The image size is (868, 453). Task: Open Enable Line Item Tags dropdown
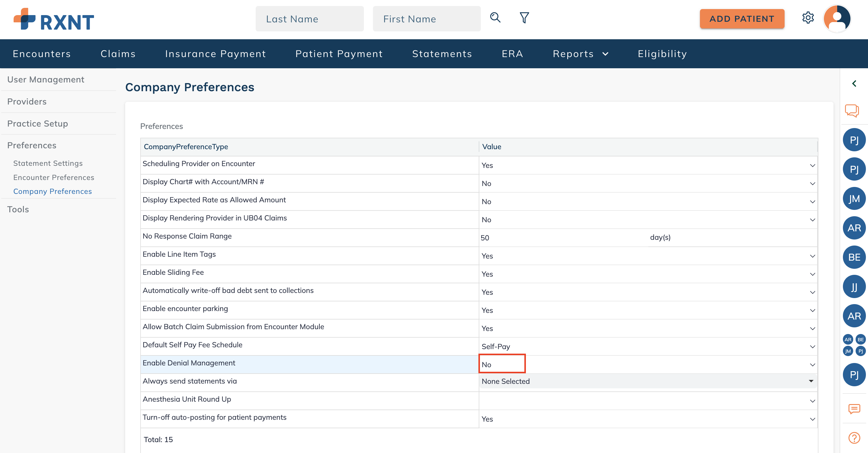(648, 256)
